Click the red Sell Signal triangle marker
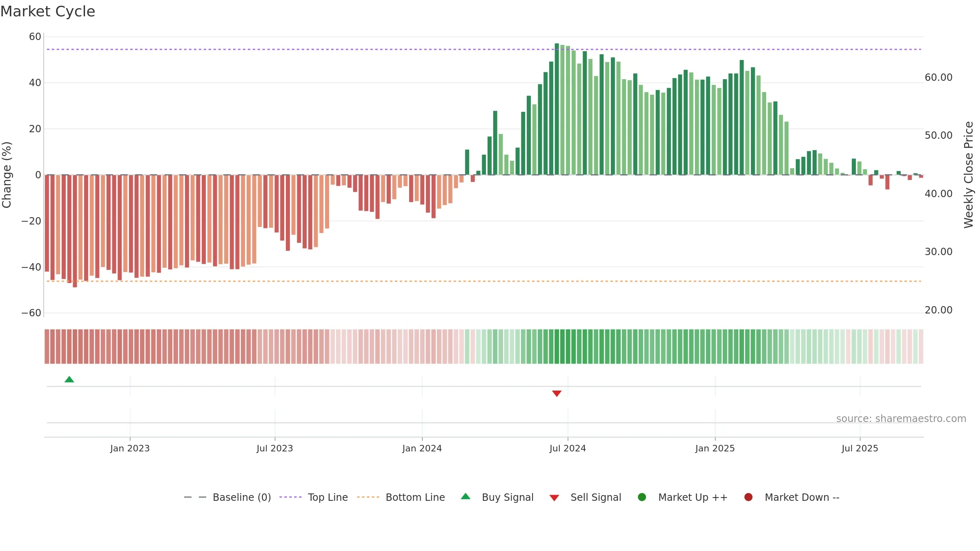This screenshot has width=980, height=551. tap(557, 393)
